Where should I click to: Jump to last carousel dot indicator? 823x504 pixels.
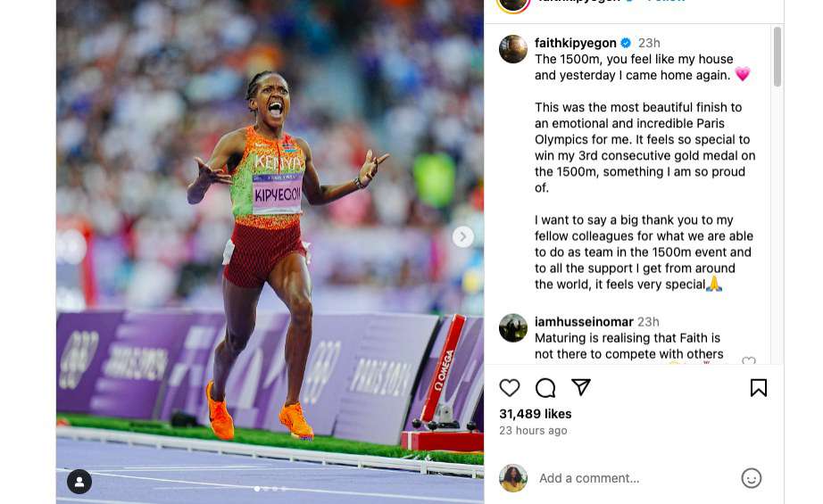[284, 489]
